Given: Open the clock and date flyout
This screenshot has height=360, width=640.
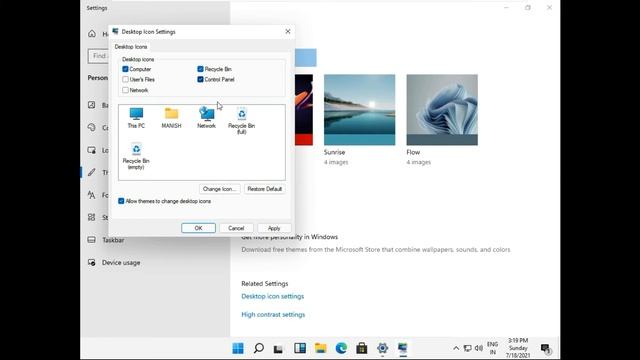Looking at the screenshot, I should coord(518,348).
